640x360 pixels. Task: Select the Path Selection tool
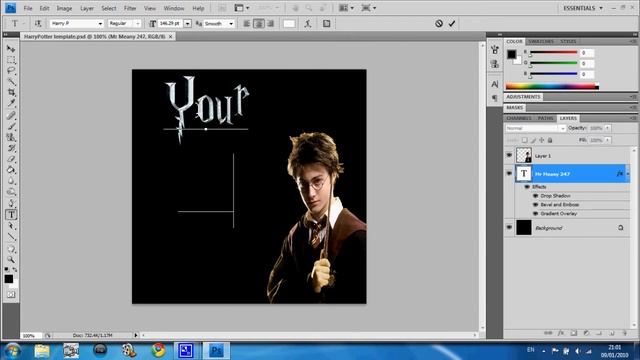point(11,226)
